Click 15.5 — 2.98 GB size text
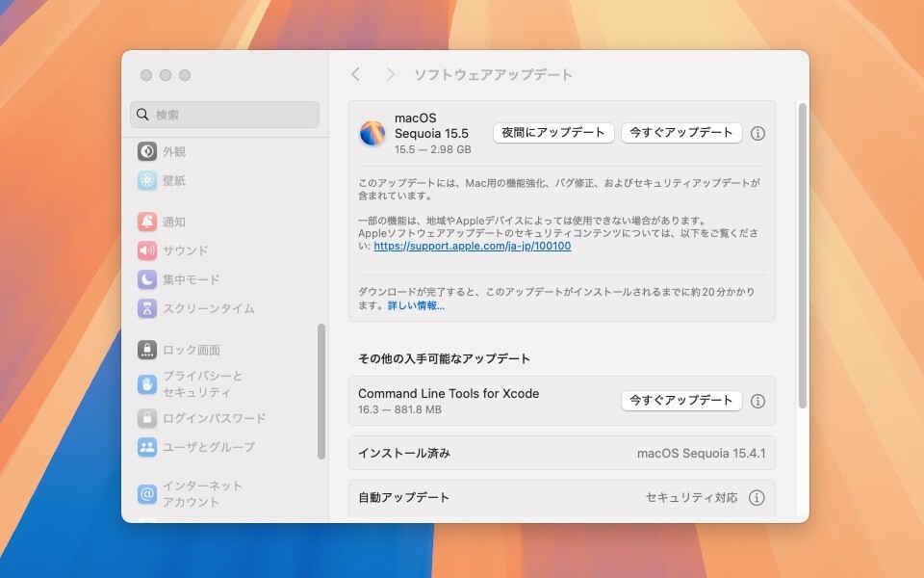This screenshot has width=924, height=578. 432,149
